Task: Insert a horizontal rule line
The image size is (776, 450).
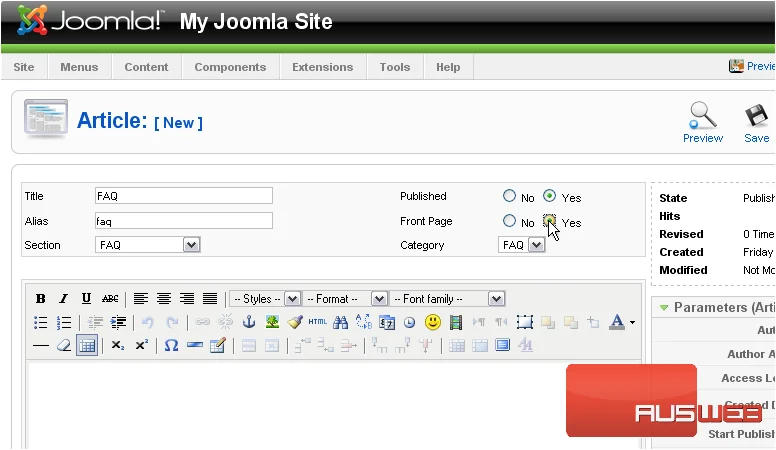Action: click(x=41, y=346)
